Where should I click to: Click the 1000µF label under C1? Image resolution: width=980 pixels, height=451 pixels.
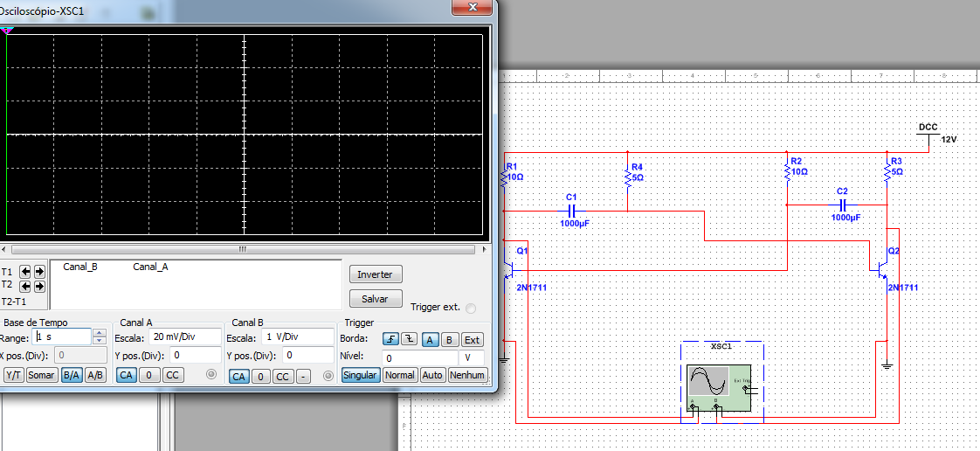coord(575,223)
